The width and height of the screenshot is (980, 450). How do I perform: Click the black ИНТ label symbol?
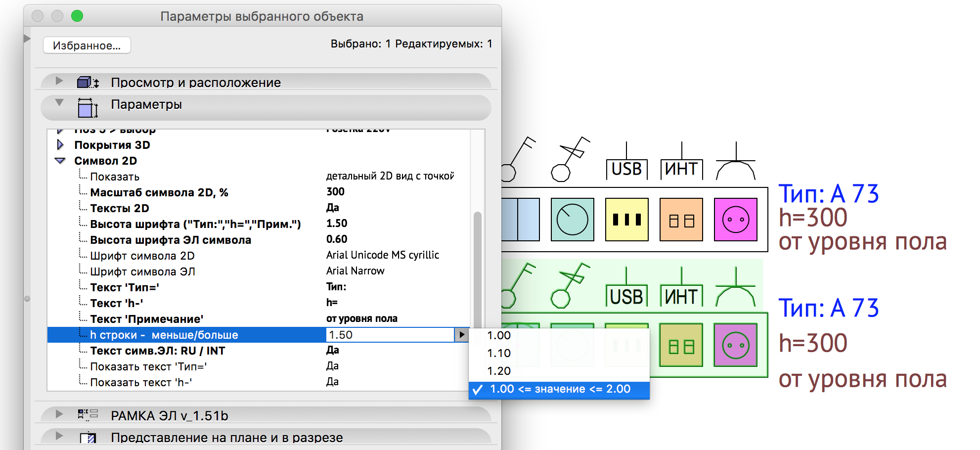tap(681, 169)
